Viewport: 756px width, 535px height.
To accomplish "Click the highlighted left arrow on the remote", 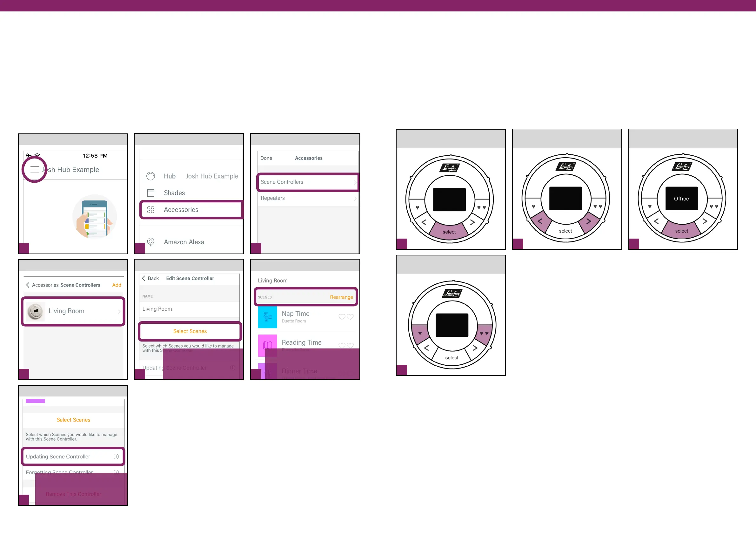I will [x=540, y=221].
